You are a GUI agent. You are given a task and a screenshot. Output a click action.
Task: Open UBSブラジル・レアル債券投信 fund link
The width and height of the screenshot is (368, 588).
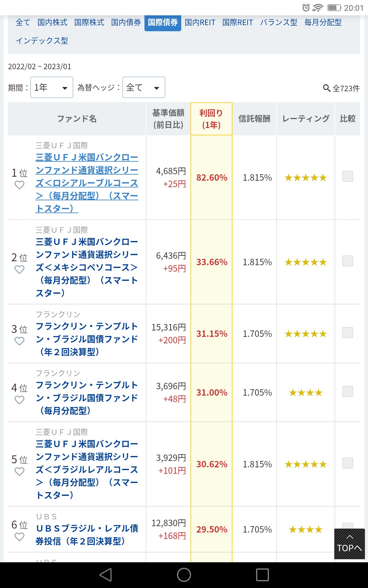click(87, 535)
